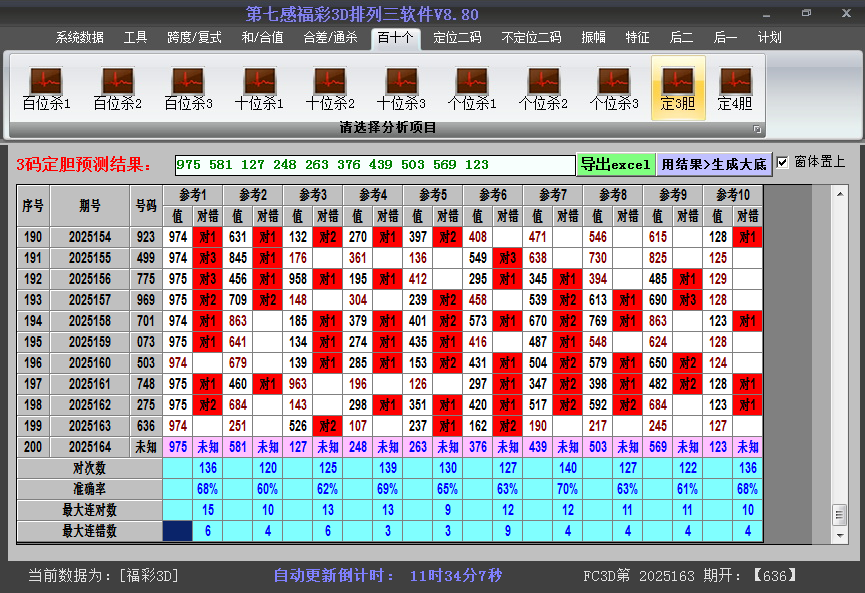Screen dimensions: 865x593
Task: Click the 参考5 column header
Action: click(433, 195)
